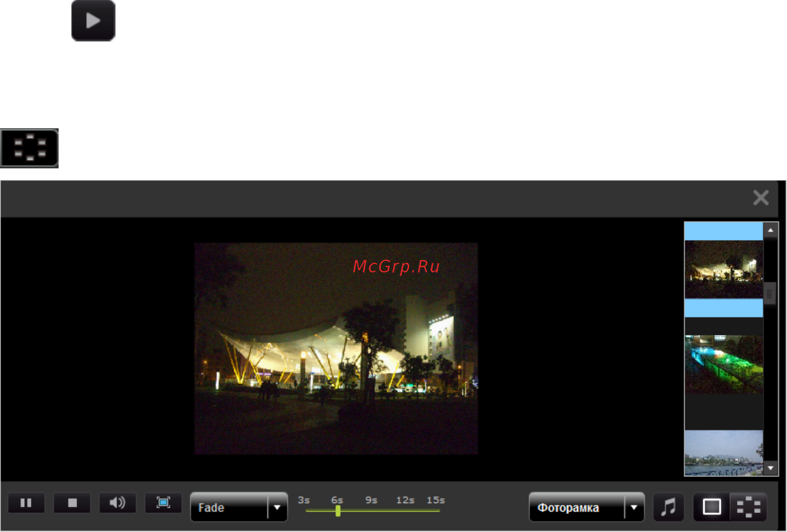This screenshot has height=532, width=787.
Task: Open the Fade transition dropdown
Action: click(x=239, y=507)
